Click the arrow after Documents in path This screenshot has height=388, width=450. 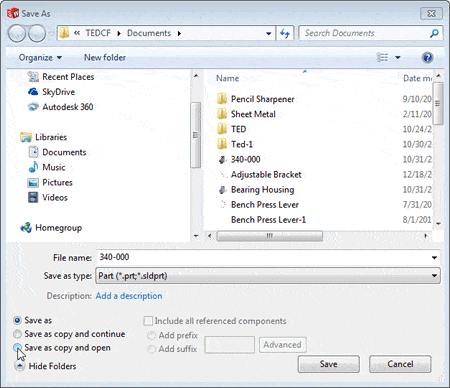tap(179, 33)
